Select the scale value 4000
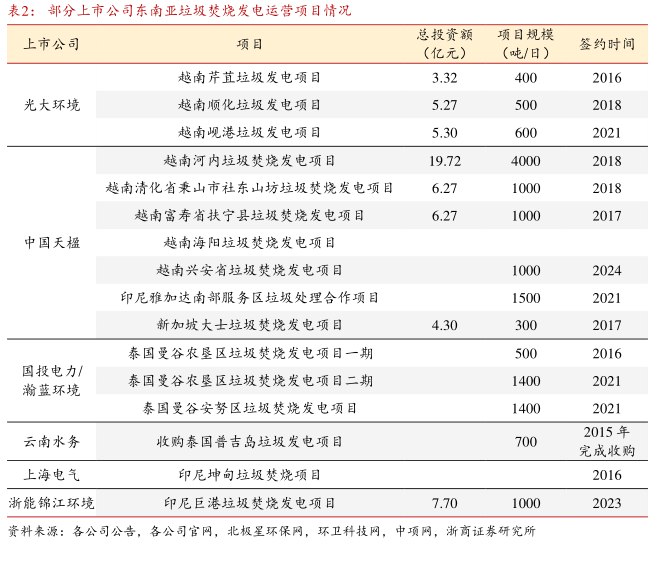Image resolution: width=661 pixels, height=578 pixels. pos(526,161)
